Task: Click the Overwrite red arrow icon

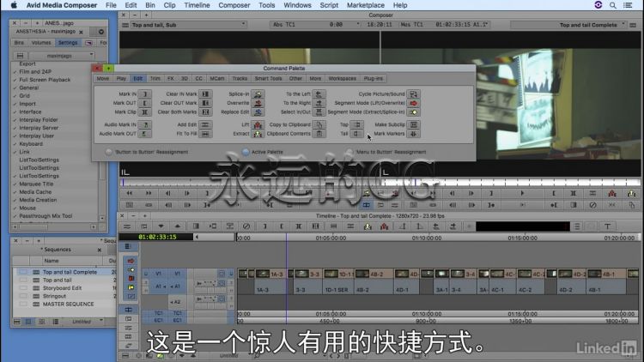Action: tap(258, 103)
